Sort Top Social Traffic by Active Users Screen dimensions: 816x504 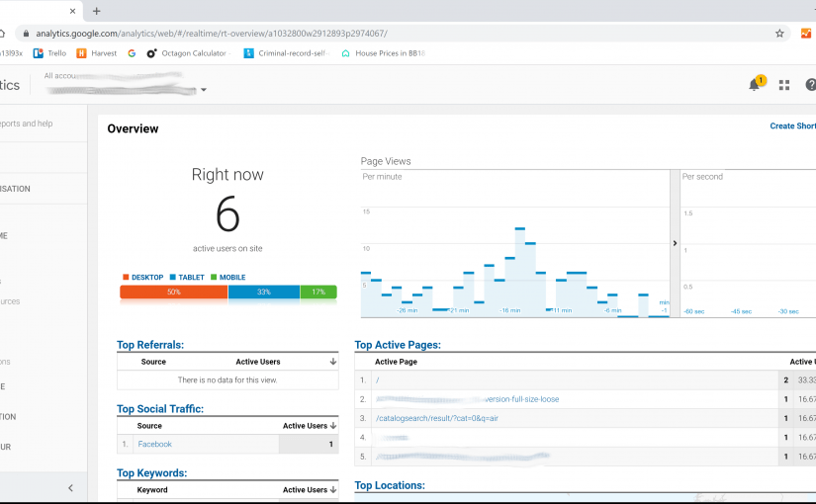tap(332, 426)
